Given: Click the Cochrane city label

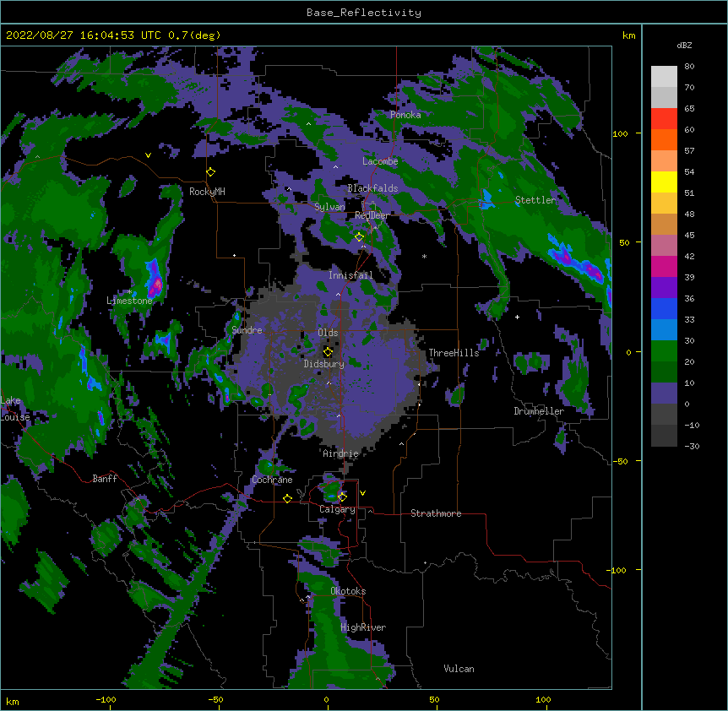Looking at the screenshot, I should coord(272,480).
